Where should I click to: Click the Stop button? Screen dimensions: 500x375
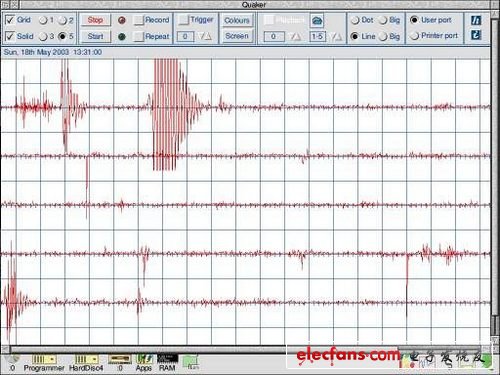[95, 20]
